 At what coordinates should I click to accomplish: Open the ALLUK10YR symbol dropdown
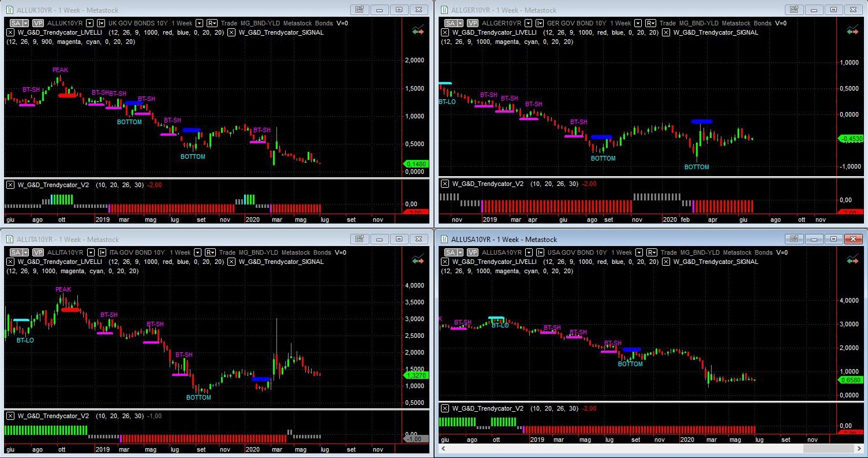tap(91, 23)
